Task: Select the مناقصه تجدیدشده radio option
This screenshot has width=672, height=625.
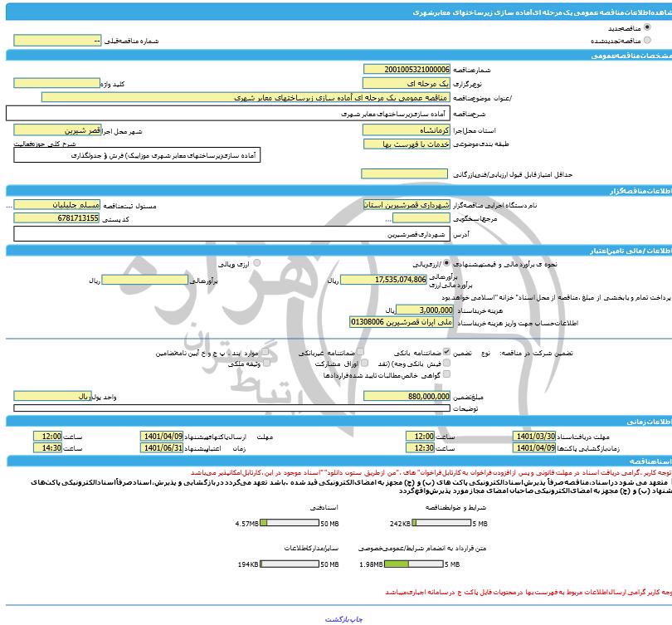Action: tap(646, 39)
